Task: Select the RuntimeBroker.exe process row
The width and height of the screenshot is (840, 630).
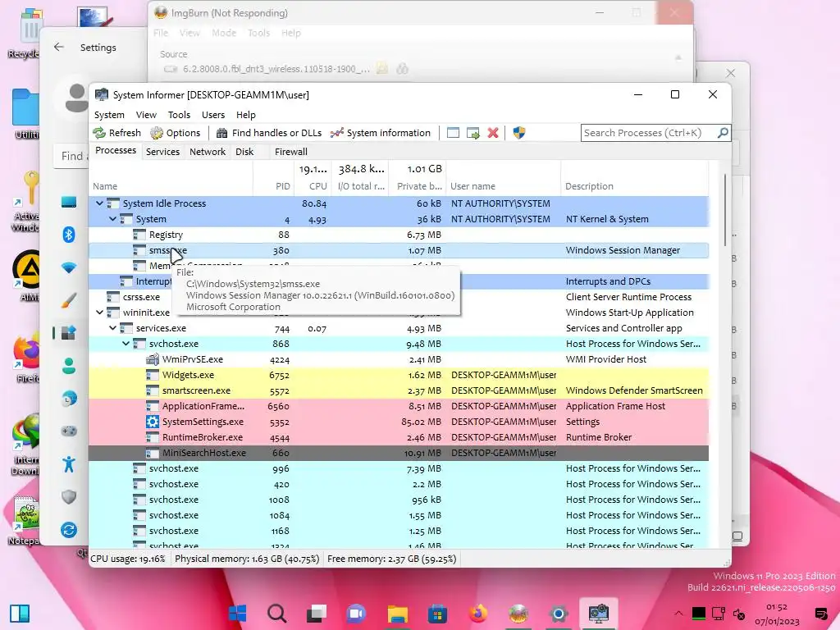Action: coord(399,437)
